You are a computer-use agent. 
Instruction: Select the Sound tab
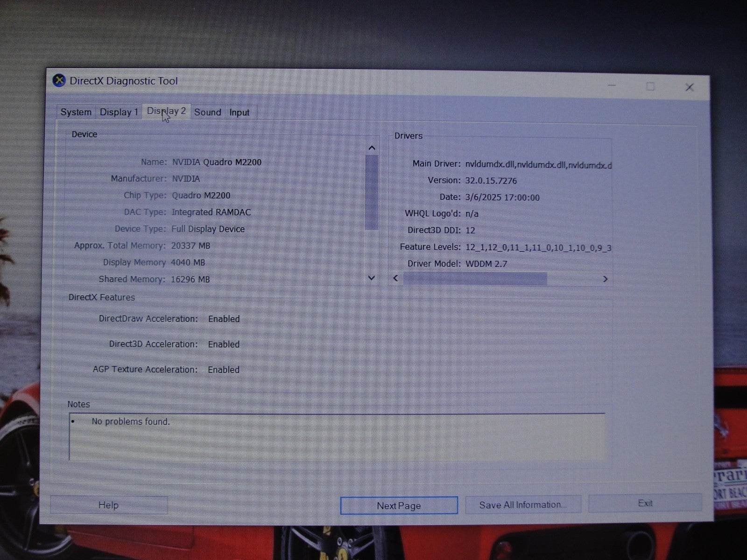click(208, 112)
